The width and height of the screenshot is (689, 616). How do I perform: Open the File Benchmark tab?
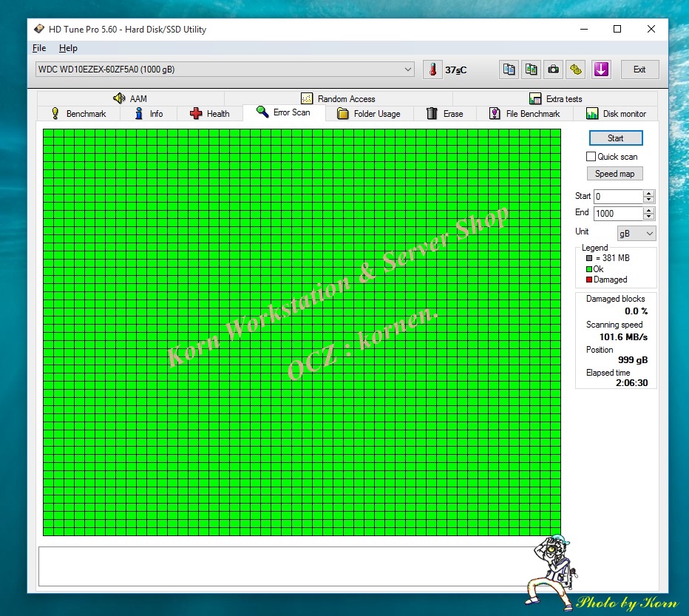[x=525, y=113]
